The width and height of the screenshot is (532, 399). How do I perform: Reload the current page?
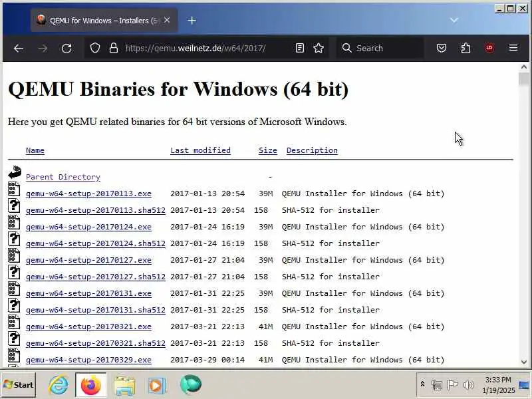pyautogui.click(x=66, y=48)
